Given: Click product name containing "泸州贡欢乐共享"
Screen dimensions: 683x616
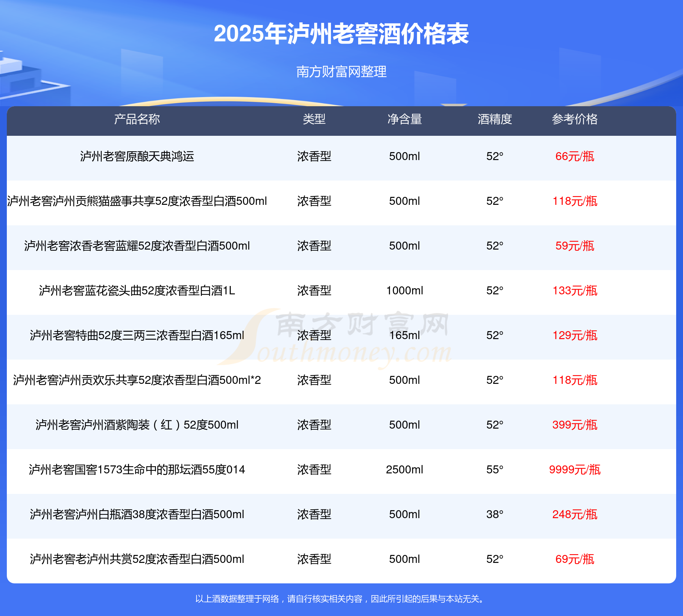Looking at the screenshot, I should 137,380.
